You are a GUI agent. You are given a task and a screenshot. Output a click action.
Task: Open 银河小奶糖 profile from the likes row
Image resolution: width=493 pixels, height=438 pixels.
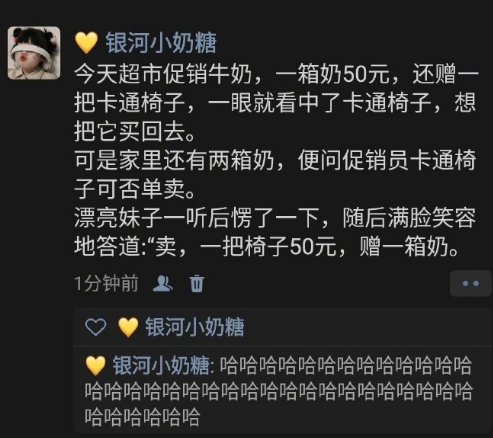click(195, 327)
